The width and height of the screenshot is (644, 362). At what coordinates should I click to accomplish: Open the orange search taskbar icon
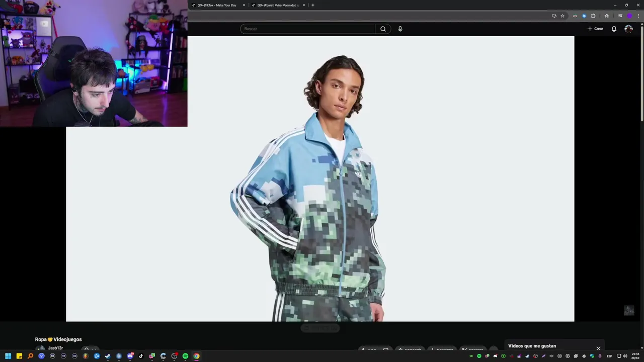(x=30, y=356)
